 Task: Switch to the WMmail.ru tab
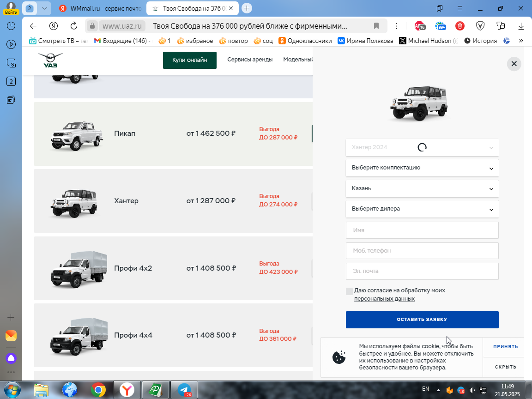[100, 8]
